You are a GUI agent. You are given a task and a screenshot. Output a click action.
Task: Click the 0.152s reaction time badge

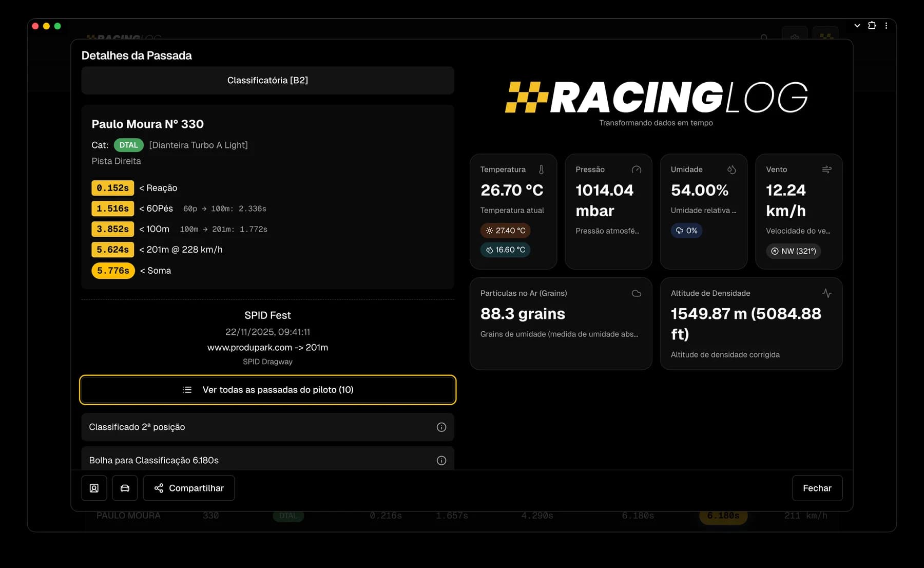(113, 188)
